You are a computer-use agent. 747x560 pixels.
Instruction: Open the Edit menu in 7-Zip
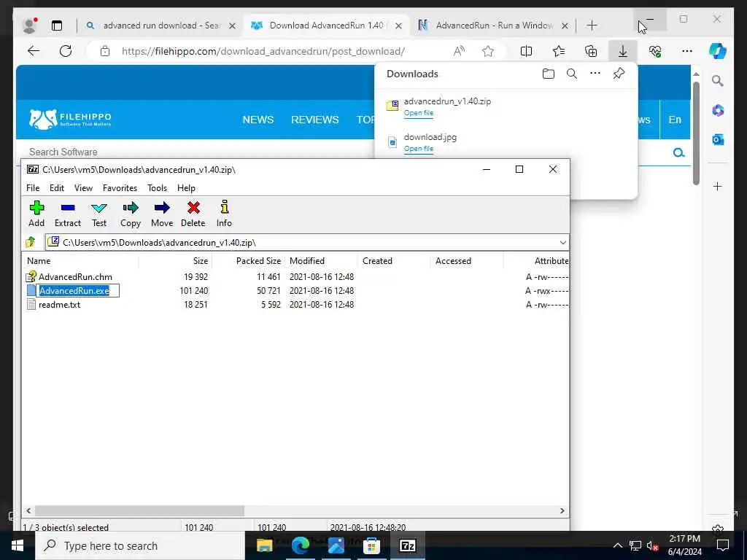coord(57,188)
